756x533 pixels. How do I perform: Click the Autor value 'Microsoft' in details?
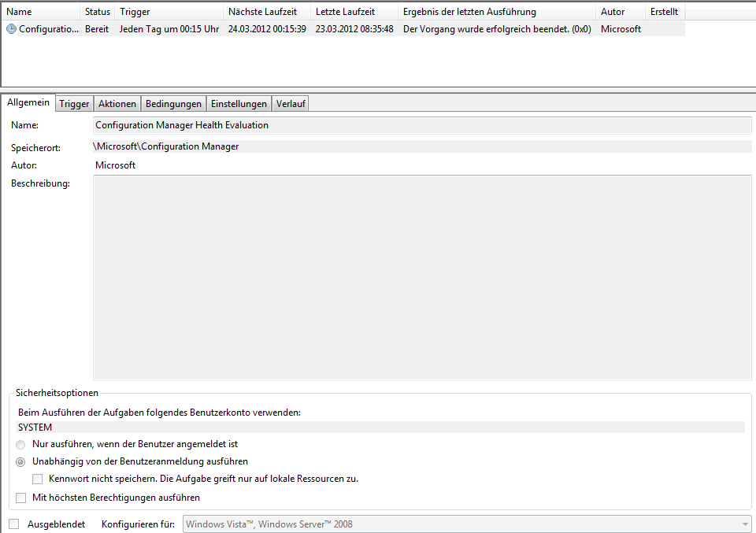[115, 165]
